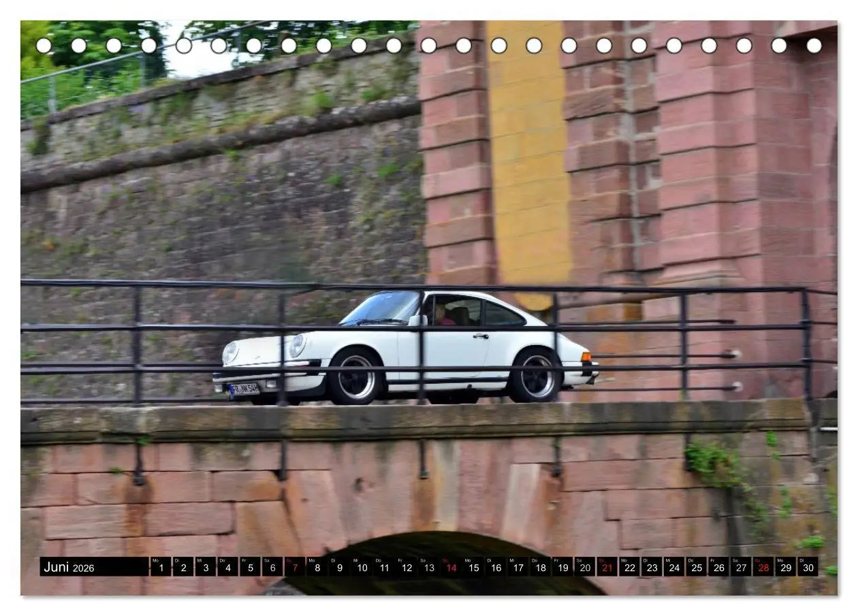Select Saturday date 20 cell
This screenshot has height=616, width=858.
coord(584,567)
